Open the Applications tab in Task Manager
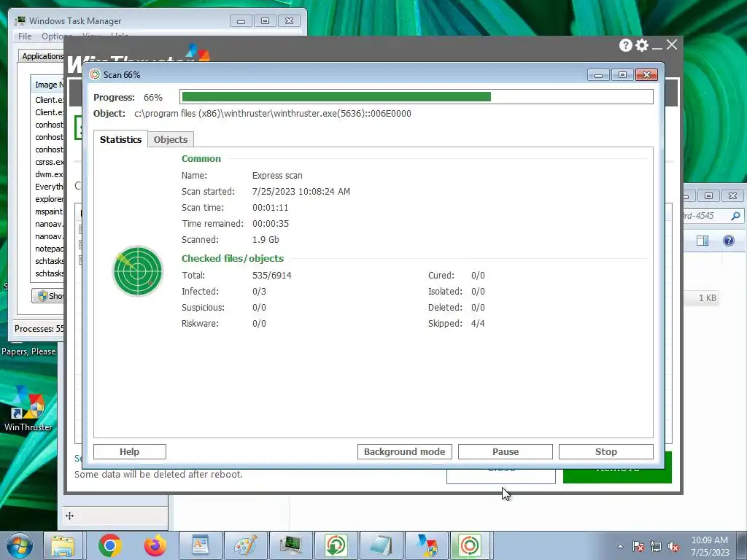 42,56
